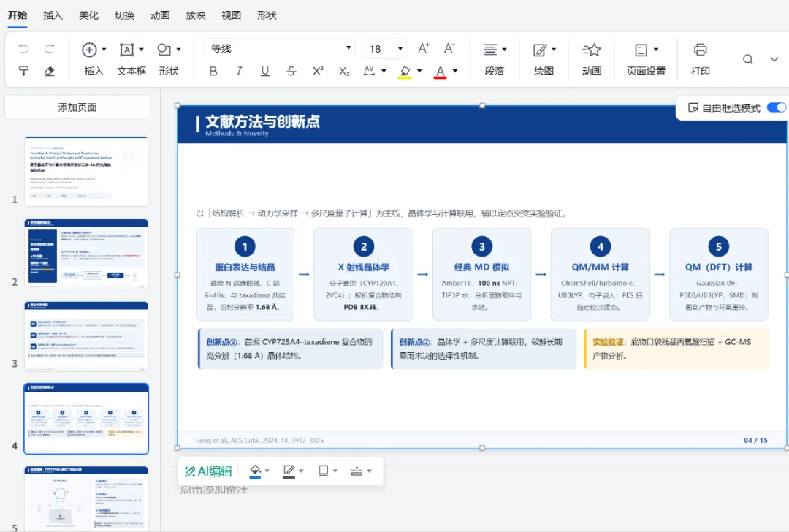This screenshot has width=789, height=532.
Task: Open the 形状 tab
Action: (267, 15)
